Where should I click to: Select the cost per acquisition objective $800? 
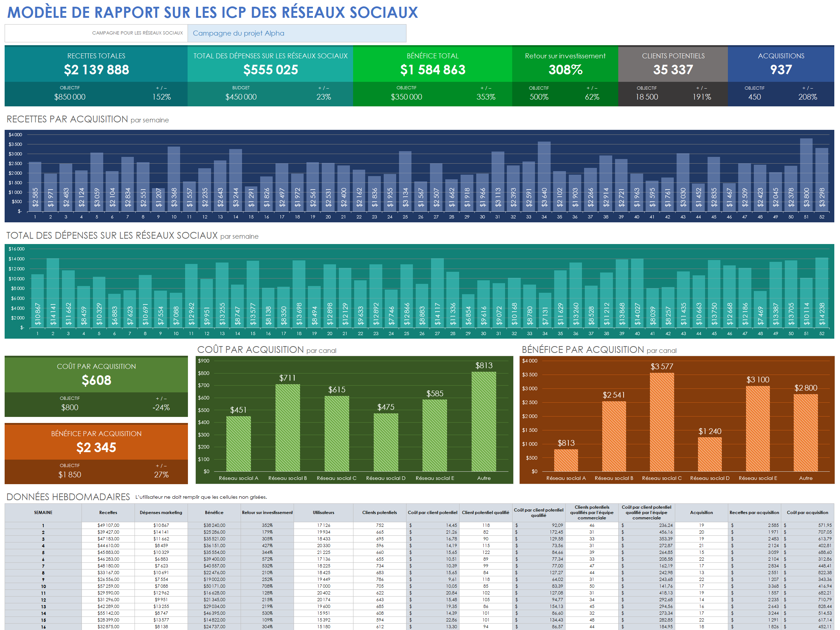tap(70, 408)
